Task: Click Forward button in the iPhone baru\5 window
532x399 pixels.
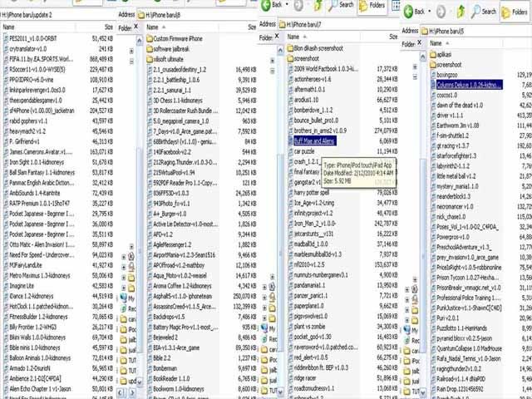Action: pos(441,12)
